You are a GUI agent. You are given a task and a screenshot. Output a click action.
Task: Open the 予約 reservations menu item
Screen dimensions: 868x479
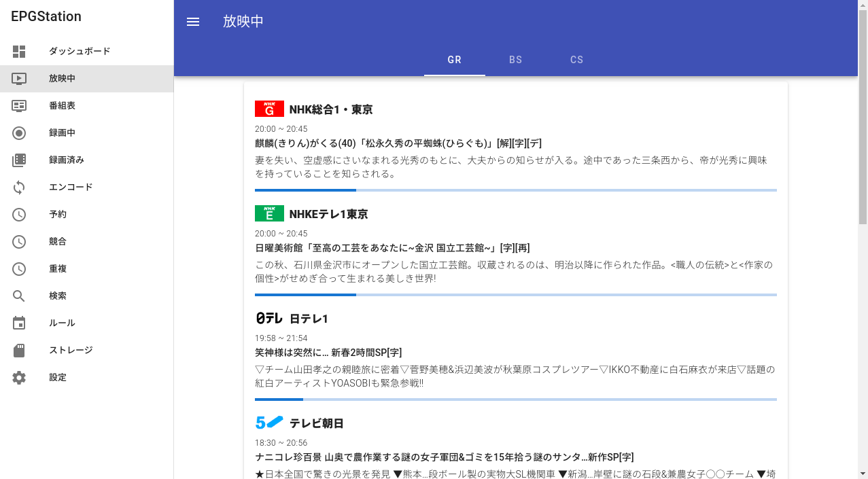pyautogui.click(x=58, y=215)
